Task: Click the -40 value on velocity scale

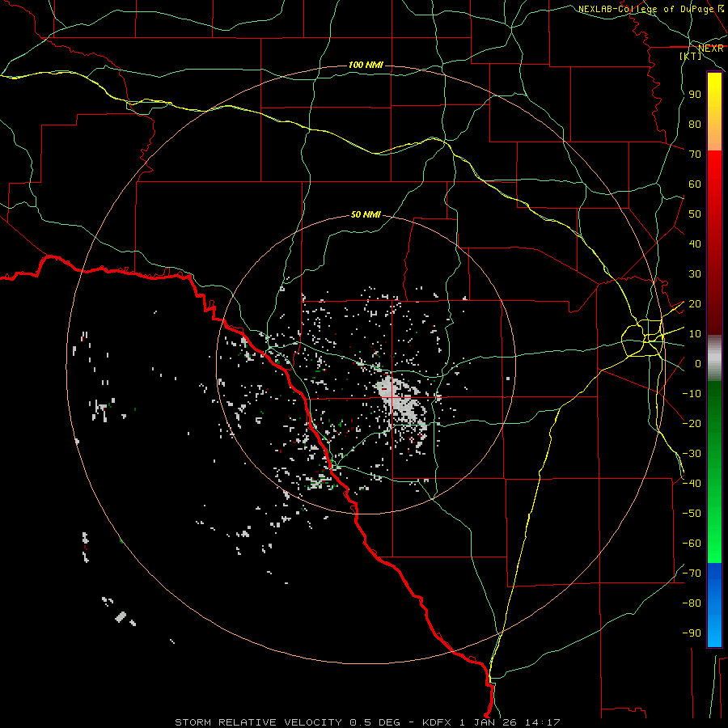Action: (x=692, y=484)
